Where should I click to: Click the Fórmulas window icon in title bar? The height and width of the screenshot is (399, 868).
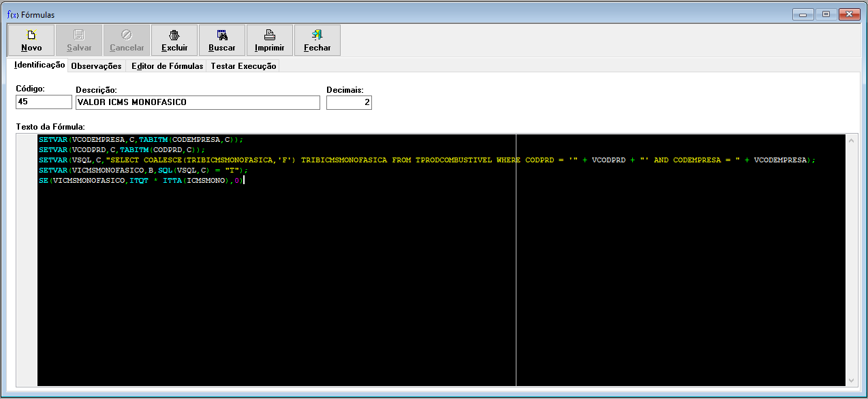point(12,14)
